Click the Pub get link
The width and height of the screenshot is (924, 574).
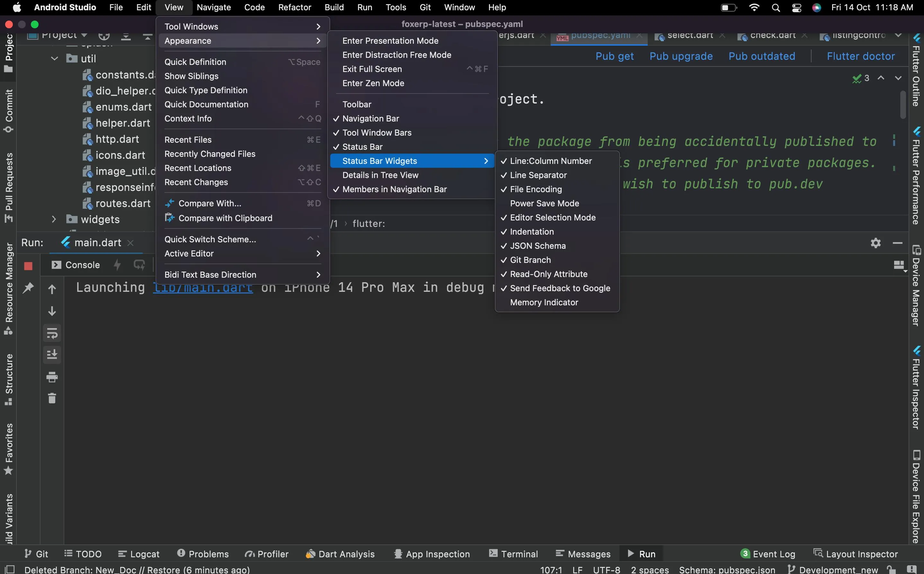[614, 56]
